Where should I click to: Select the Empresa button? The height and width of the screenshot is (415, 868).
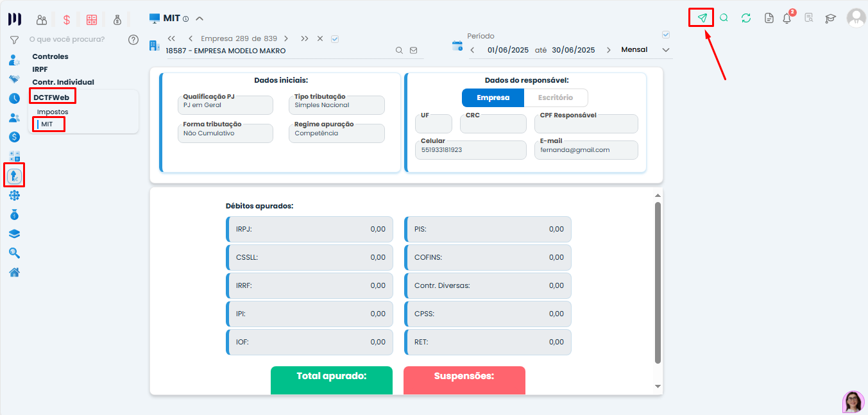(493, 97)
